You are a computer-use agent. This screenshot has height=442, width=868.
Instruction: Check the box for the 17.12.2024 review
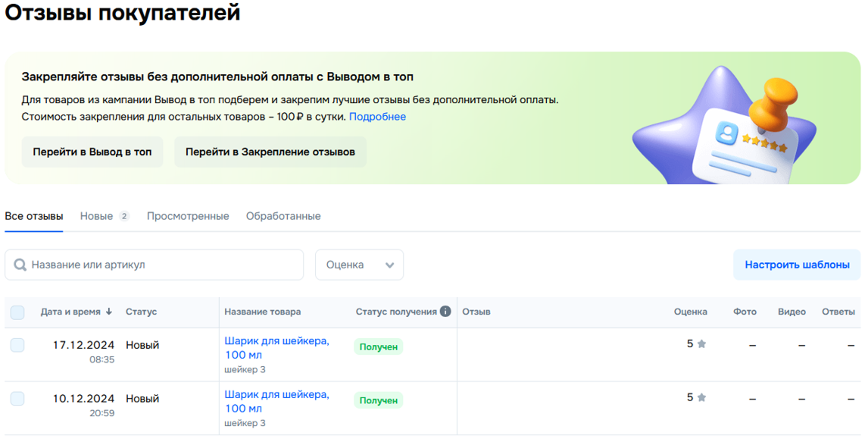(17, 345)
